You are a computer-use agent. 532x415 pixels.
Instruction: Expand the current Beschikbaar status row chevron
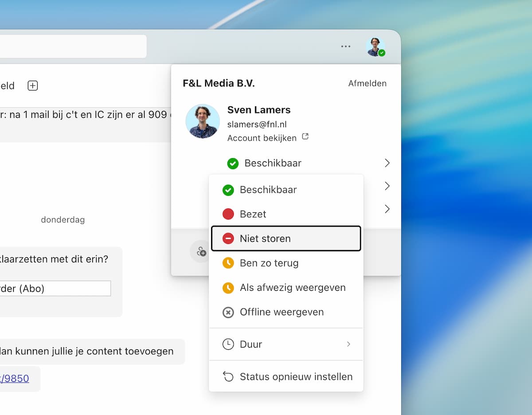[x=387, y=163]
